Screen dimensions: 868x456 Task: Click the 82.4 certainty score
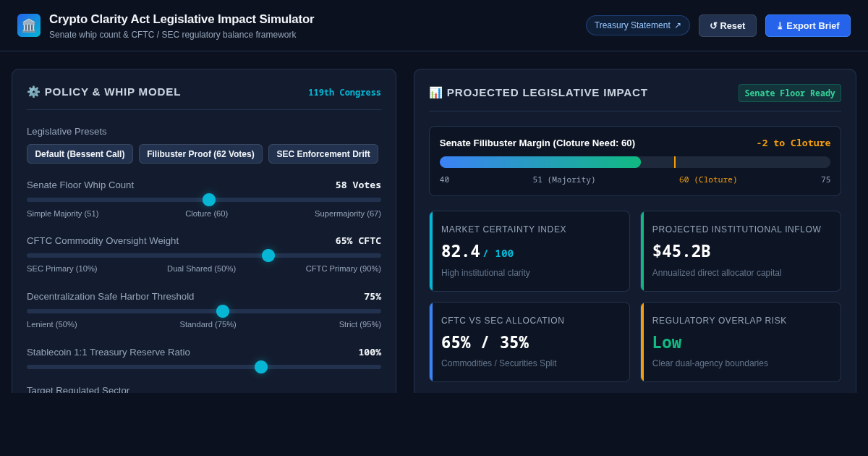pyautogui.click(x=461, y=251)
